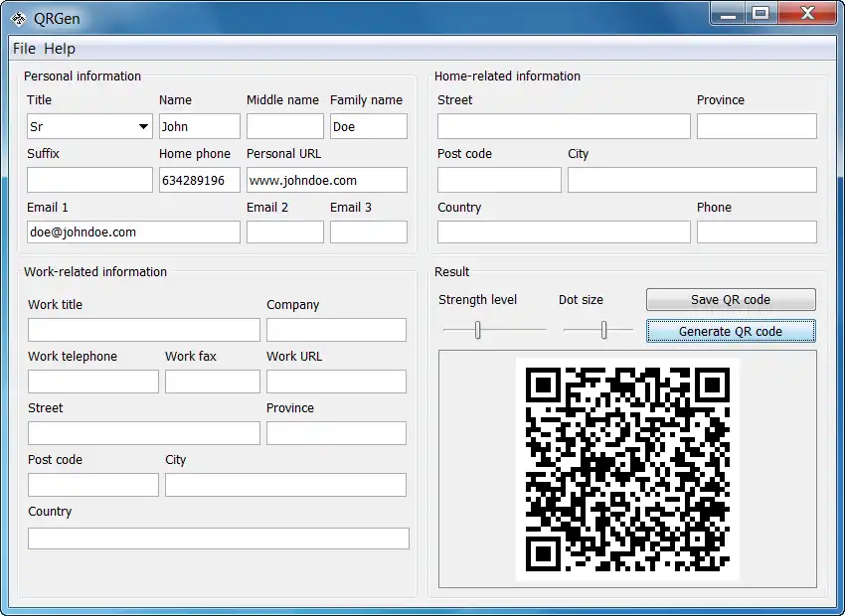
Task: Click the Home phone field with 634289196
Action: pyautogui.click(x=200, y=180)
